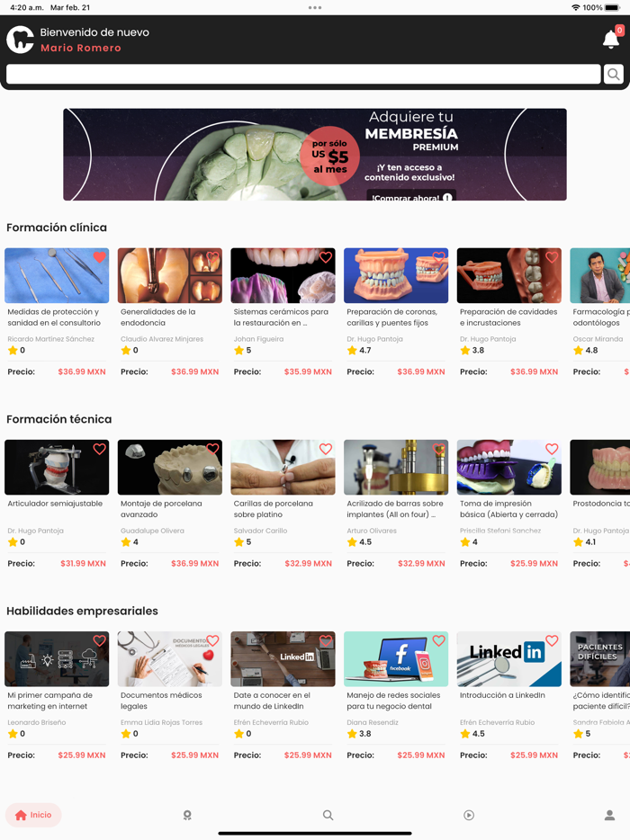Select the Inicio home tab

(x=33, y=815)
